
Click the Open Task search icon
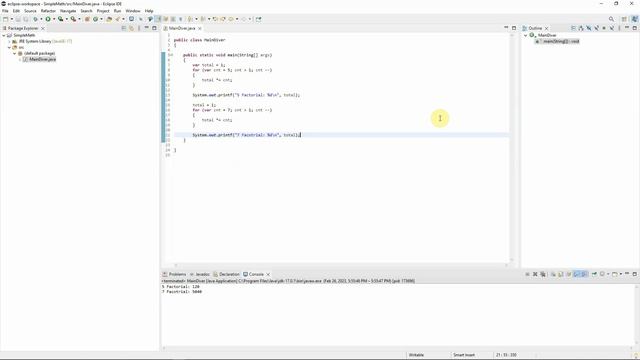tap(118, 19)
